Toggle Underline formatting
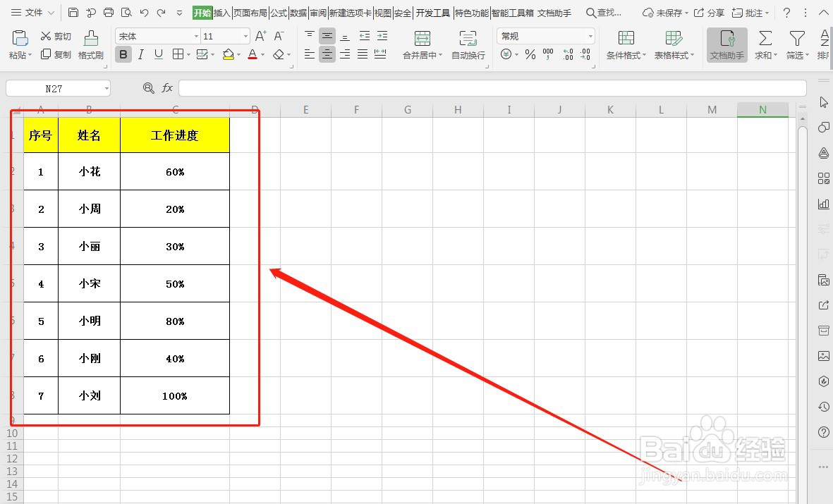This screenshot has width=833, height=504. point(158,54)
